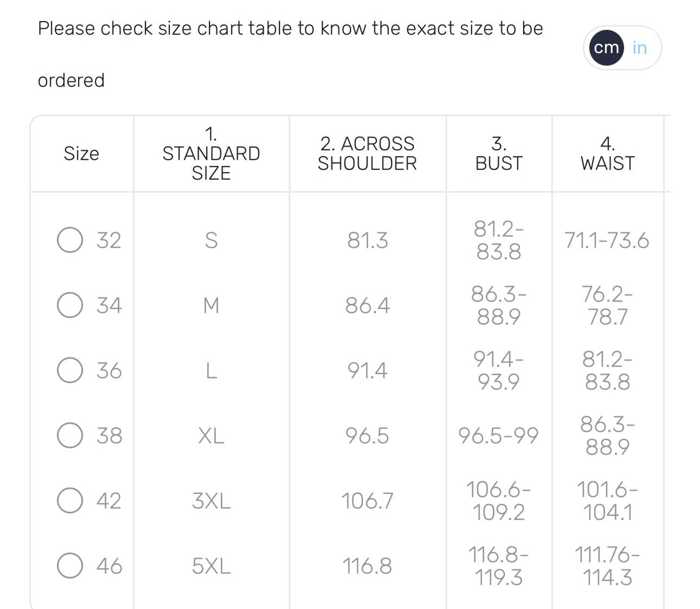Click the Standard Size column header
This screenshot has width=700, height=609.
(211, 153)
